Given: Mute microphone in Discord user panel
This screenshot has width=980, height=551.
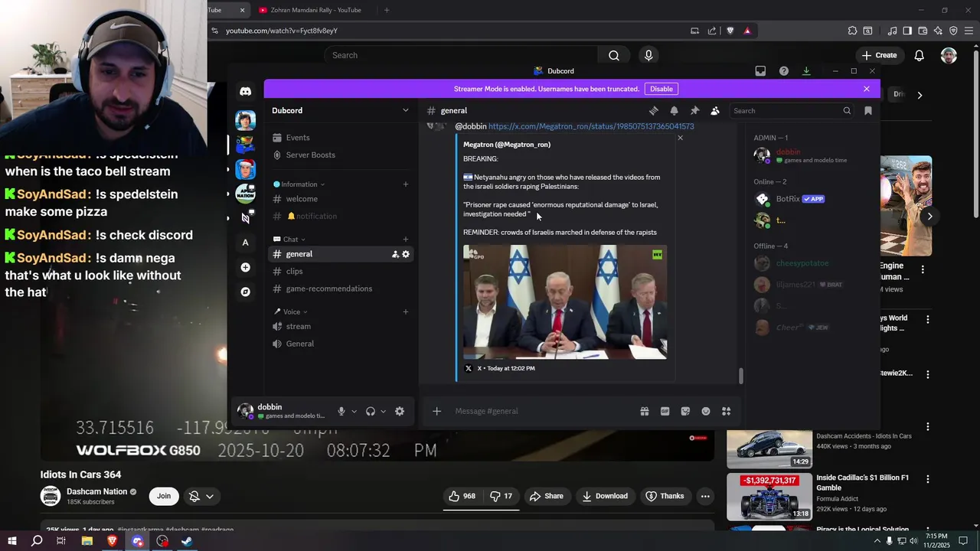Looking at the screenshot, I should coord(341,411).
